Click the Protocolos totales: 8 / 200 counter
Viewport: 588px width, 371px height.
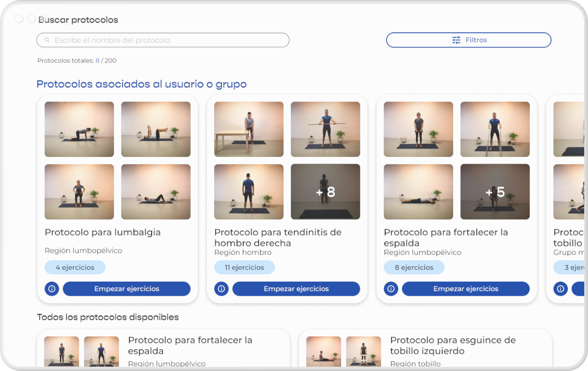point(77,60)
